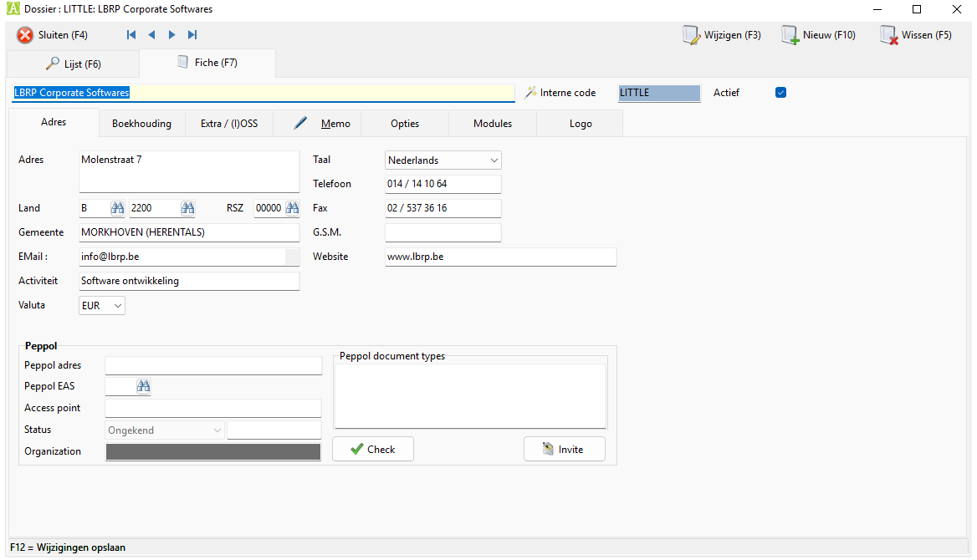Click the small button at EMail field end
This screenshot has width=977, height=560.
tap(292, 257)
